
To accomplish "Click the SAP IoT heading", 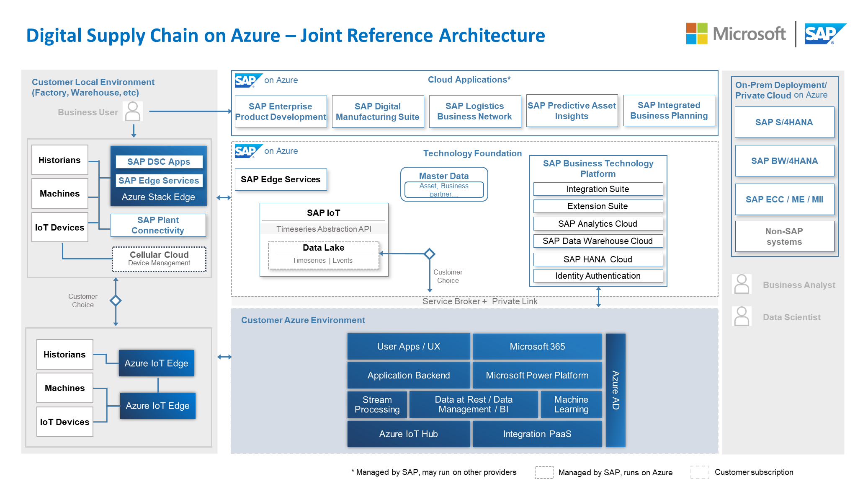I will (323, 213).
